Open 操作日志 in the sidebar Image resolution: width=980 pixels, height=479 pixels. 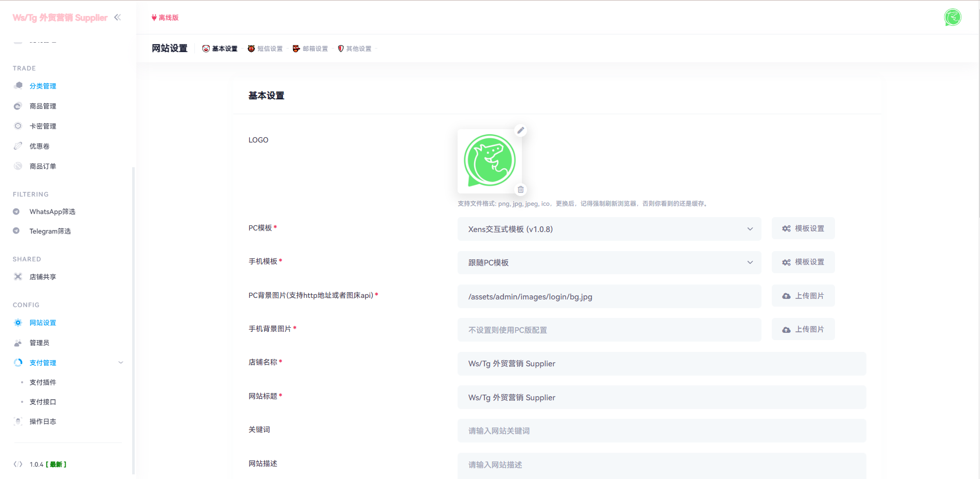coord(43,421)
